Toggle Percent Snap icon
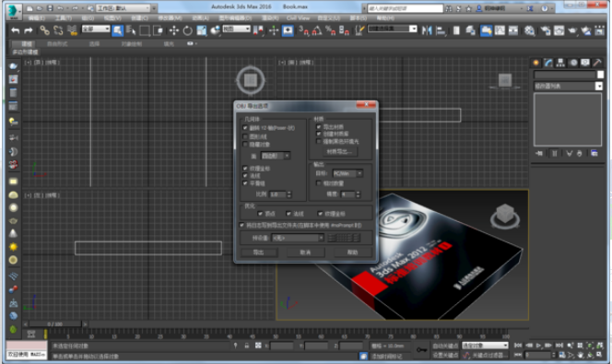The width and height of the screenshot is (612, 364). 331,30
